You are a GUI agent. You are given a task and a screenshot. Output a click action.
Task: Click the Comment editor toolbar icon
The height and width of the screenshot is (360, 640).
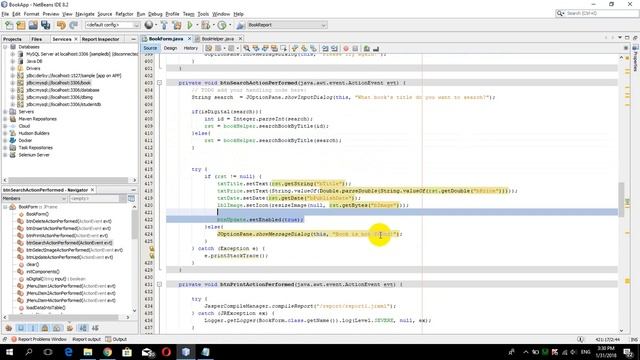coord(367,49)
